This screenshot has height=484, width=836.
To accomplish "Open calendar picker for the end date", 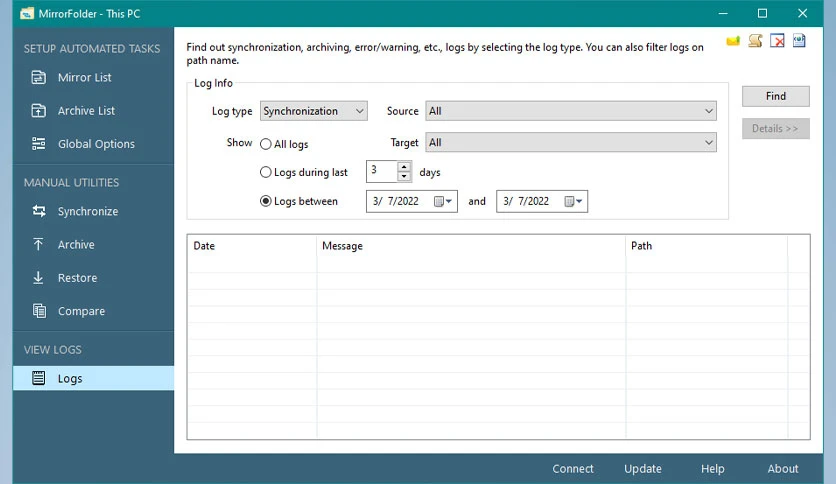I will click(573, 201).
